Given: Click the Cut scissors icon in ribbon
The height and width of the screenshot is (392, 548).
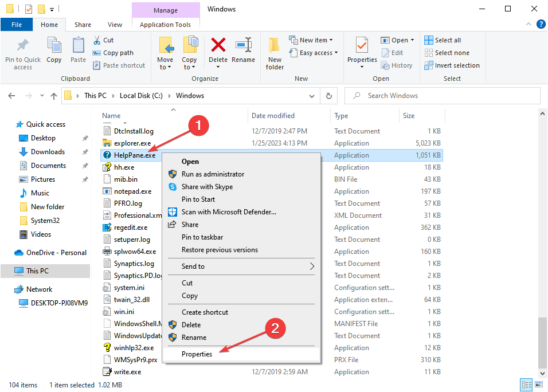Looking at the screenshot, I should [97, 40].
